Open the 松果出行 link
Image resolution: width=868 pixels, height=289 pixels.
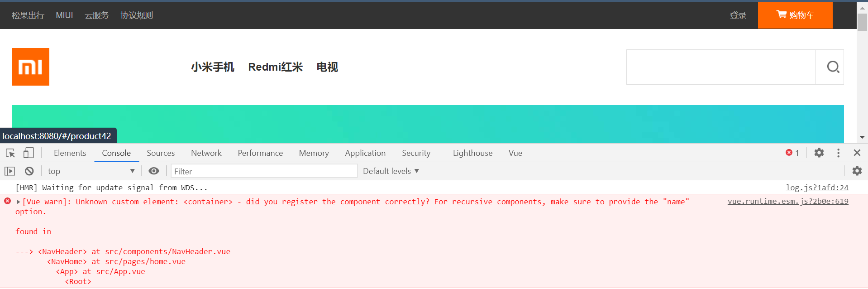[x=28, y=15]
